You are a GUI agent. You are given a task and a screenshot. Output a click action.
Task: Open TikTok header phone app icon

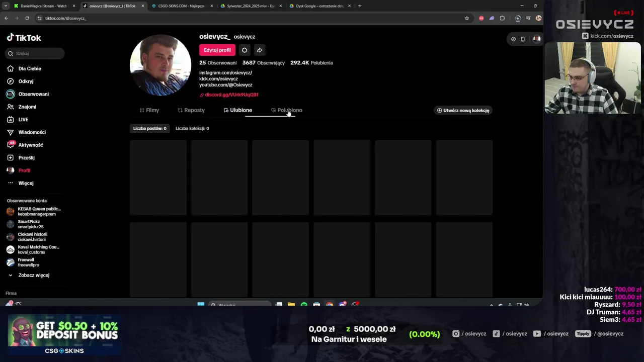coord(523,39)
